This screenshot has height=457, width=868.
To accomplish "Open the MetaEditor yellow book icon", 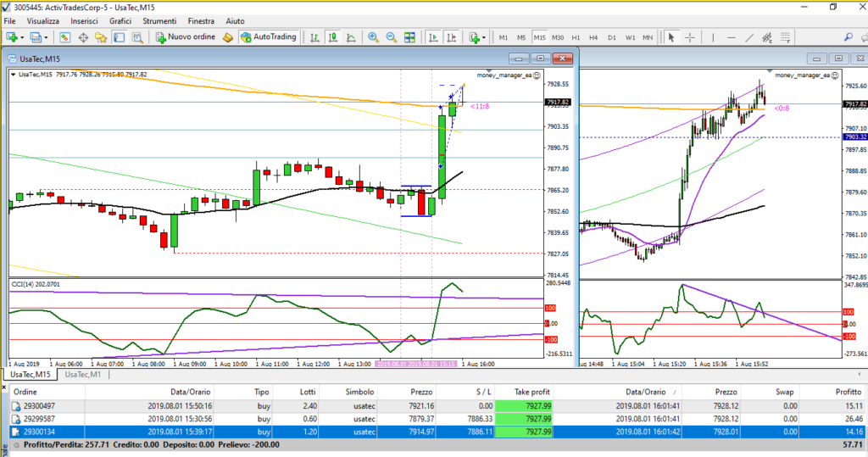I will [227, 37].
